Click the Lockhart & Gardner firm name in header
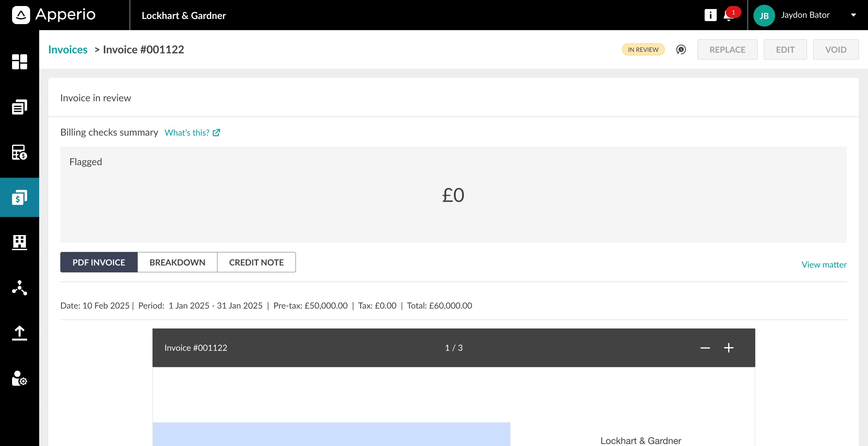Viewport: 868px width, 446px height. point(184,15)
